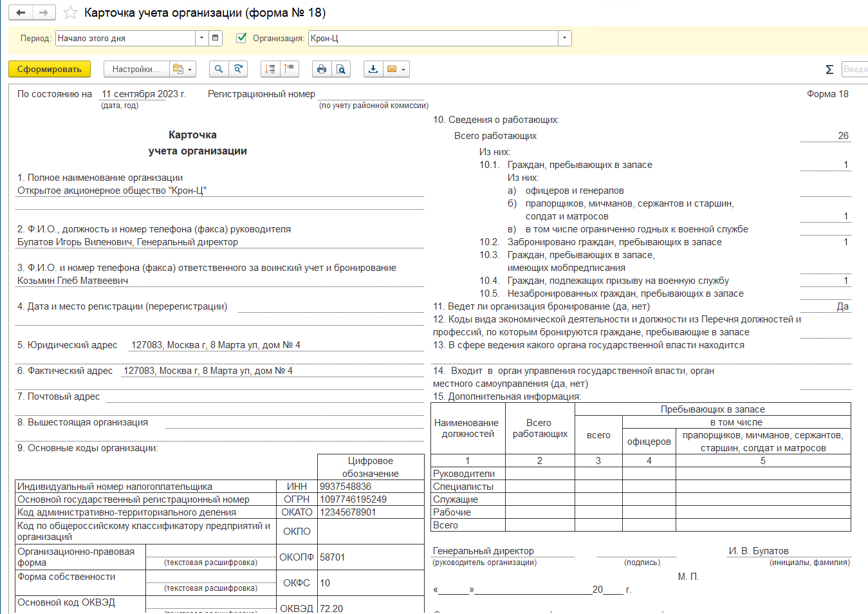Click the 'Всего работающих' value 26
868x614 pixels.
[844, 136]
